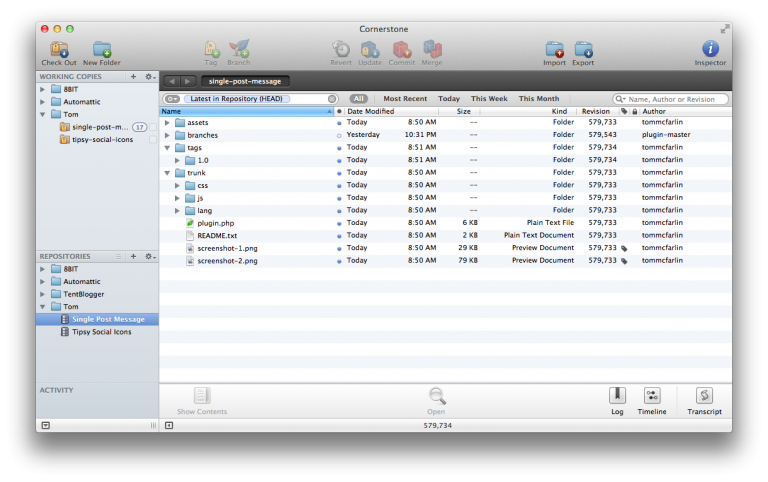Select the Tag toolbar icon
Screen dimensions: 768x482
coord(211,50)
